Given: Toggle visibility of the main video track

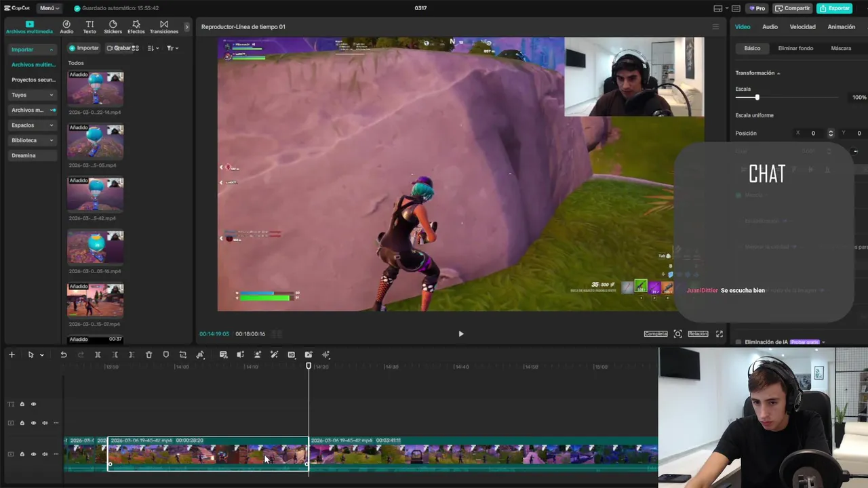Looking at the screenshot, I should tap(33, 454).
